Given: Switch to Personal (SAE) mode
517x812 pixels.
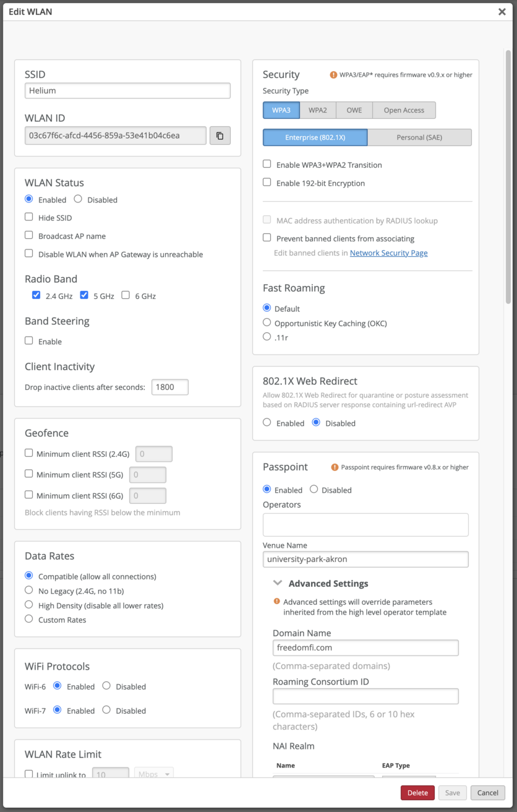Looking at the screenshot, I should 419,137.
